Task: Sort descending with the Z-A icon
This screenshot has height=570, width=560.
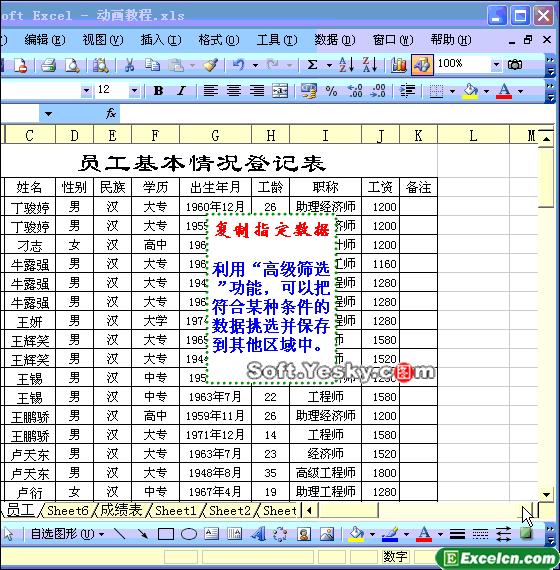Action: (x=370, y=65)
